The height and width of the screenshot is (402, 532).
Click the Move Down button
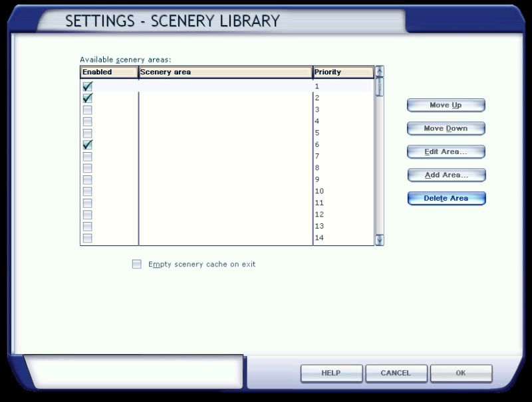[446, 128]
